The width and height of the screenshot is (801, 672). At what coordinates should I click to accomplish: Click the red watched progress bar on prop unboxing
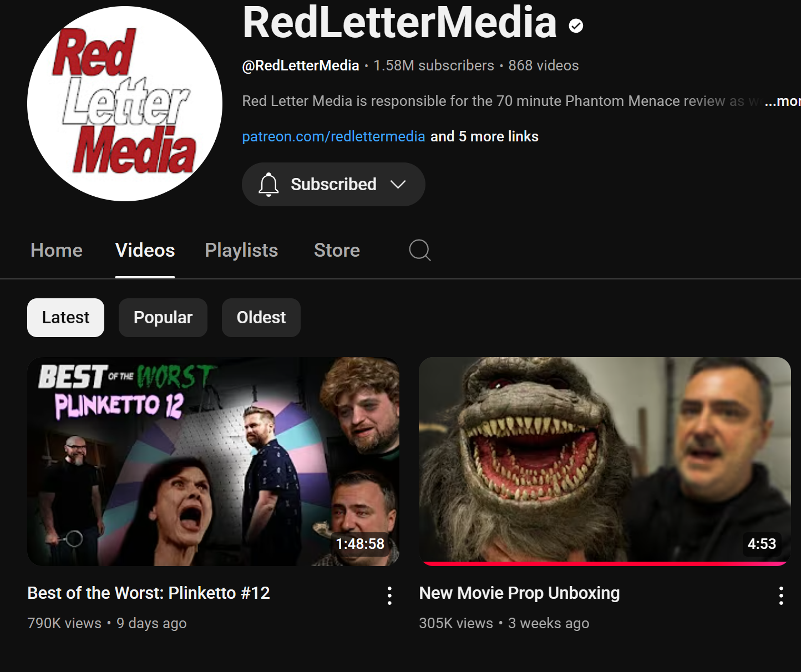(x=605, y=564)
